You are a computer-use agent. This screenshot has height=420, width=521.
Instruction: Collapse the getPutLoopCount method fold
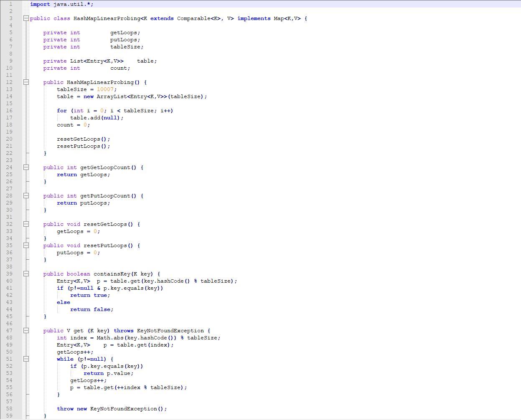pyautogui.click(x=26, y=196)
